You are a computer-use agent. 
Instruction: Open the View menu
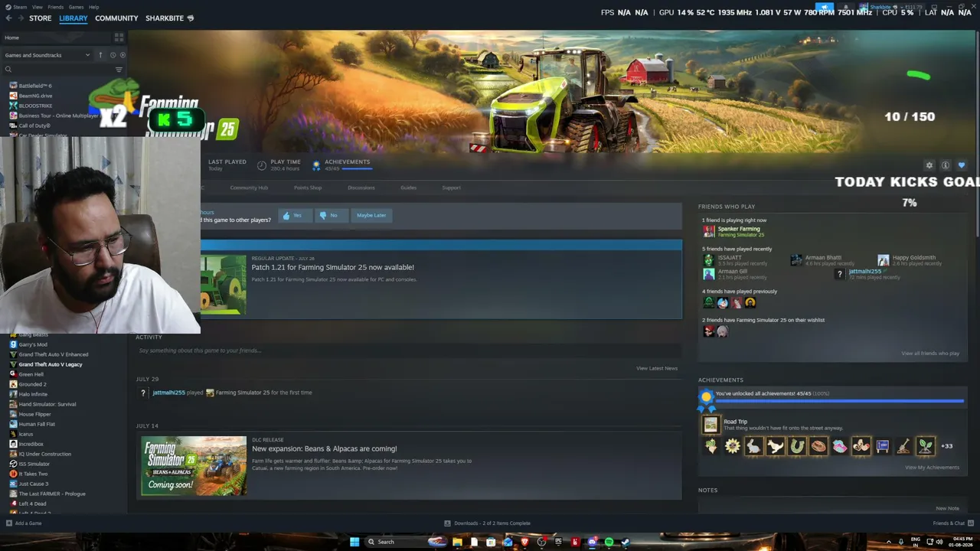(x=38, y=7)
